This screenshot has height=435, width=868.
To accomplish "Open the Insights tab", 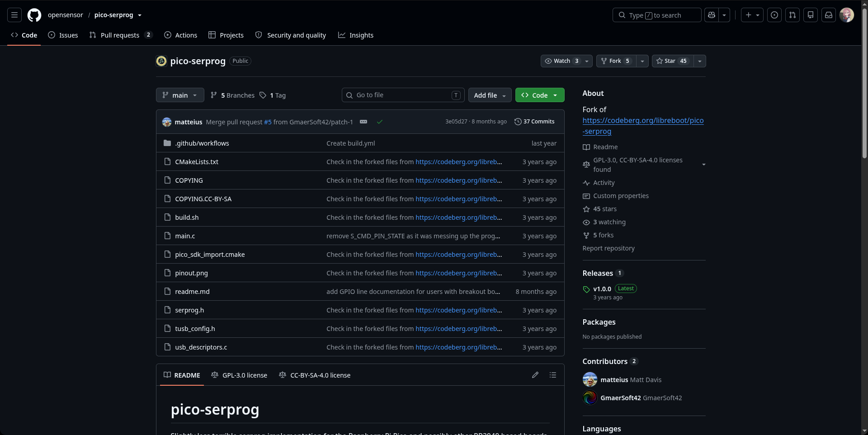I will (356, 35).
